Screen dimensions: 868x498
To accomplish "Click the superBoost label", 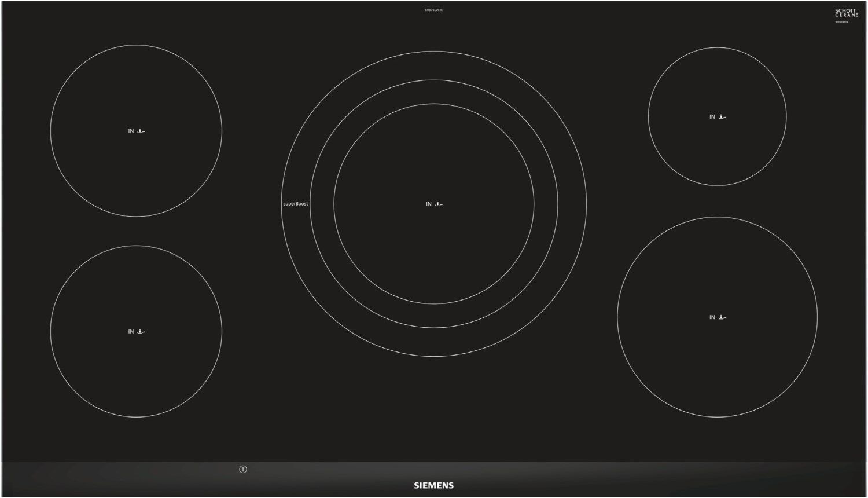I will (x=296, y=204).
